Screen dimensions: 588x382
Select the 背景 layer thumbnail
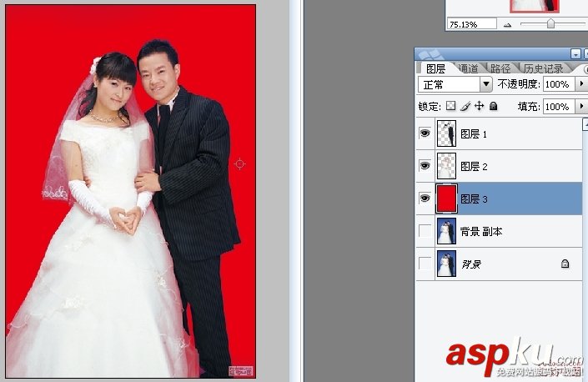click(x=446, y=264)
